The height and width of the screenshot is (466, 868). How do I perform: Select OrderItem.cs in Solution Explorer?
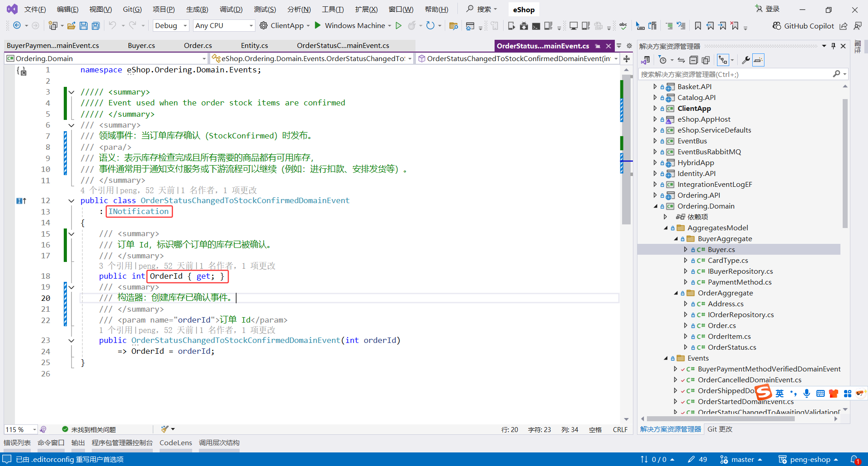pyautogui.click(x=729, y=337)
